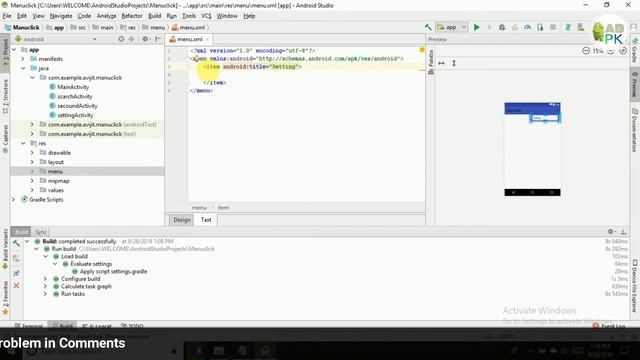The width and height of the screenshot is (640, 360).
Task: Click the build hammer icon in Build panel
Action: tap(16, 244)
